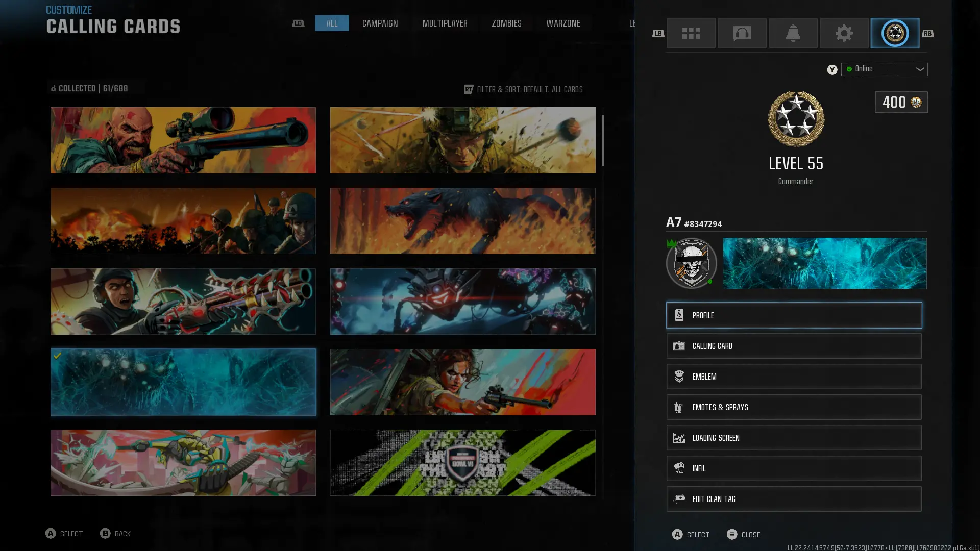Open Filter & Sort options

[x=524, y=89]
